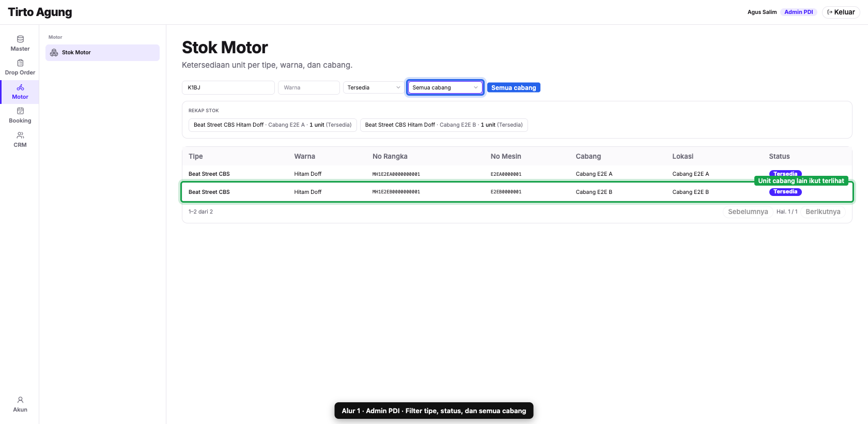Viewport: 868px width, 424px height.
Task: Select the Motor scooter icon
Action: tap(20, 87)
